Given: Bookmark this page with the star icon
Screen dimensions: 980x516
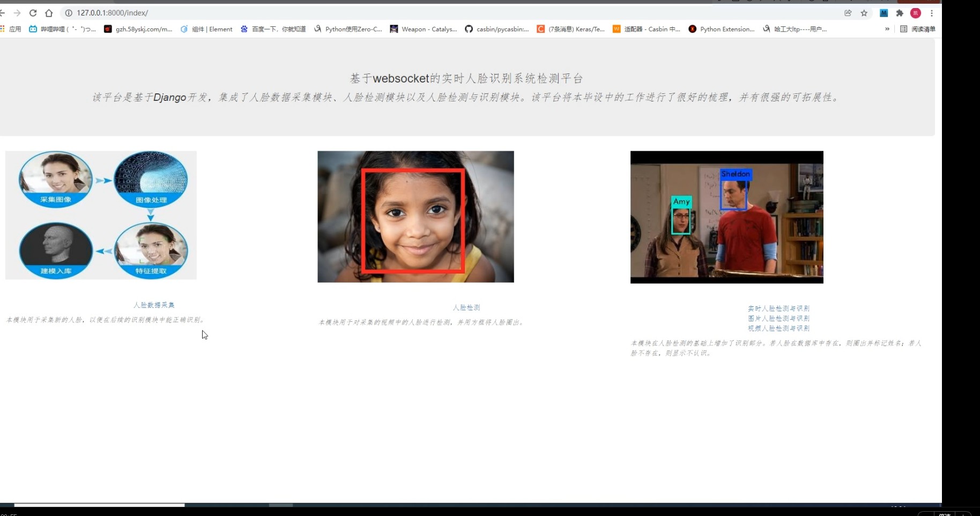Looking at the screenshot, I should [x=864, y=13].
